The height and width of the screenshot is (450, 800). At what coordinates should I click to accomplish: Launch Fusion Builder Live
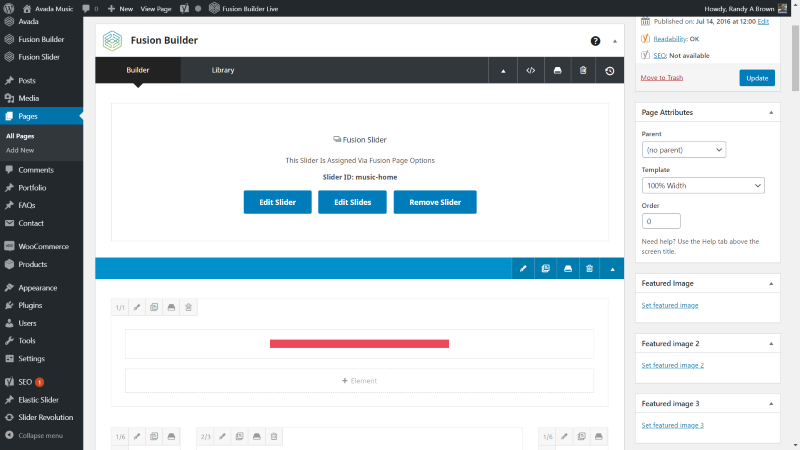coord(244,9)
